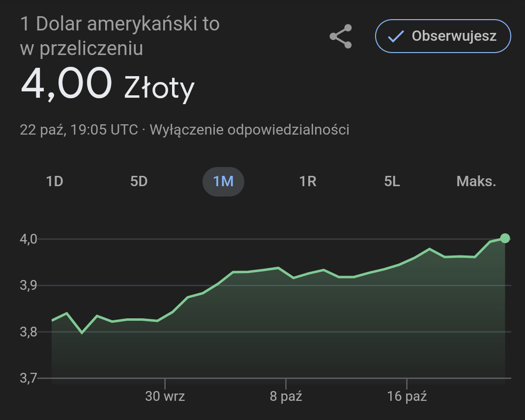Click the 8 paź date label
525x420 pixels.
pyautogui.click(x=286, y=396)
